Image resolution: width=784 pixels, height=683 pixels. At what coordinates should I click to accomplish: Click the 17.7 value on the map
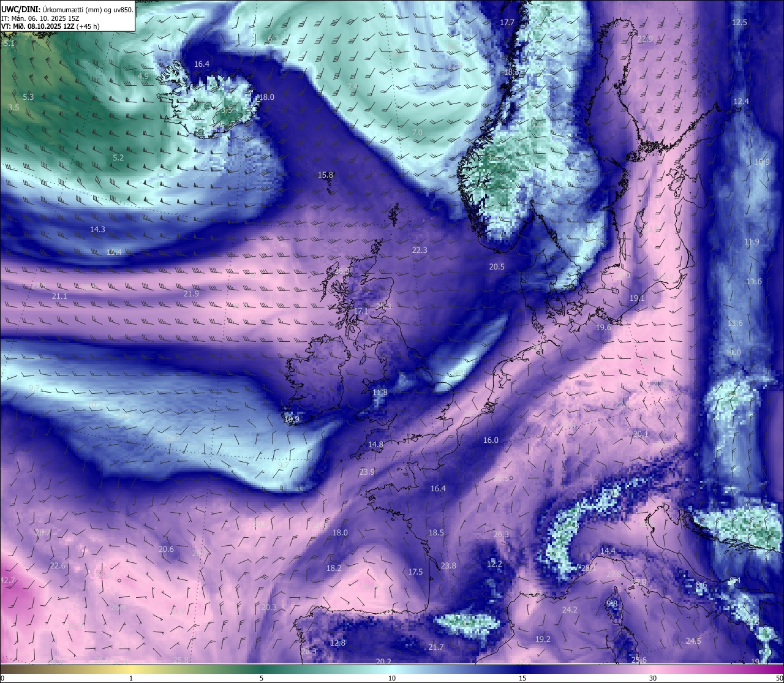(507, 23)
